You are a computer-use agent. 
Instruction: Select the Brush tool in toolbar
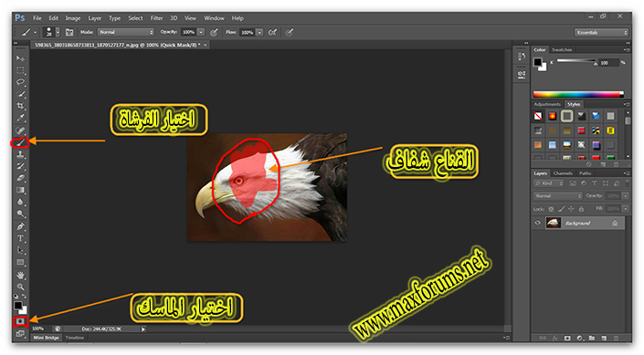20,142
